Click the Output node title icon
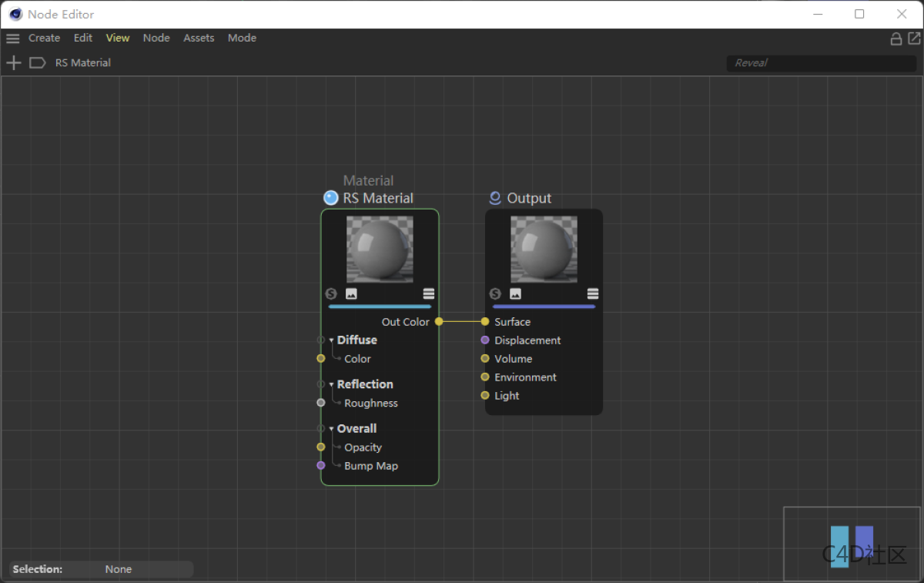Screen dimensions: 924x583 pyautogui.click(x=495, y=198)
